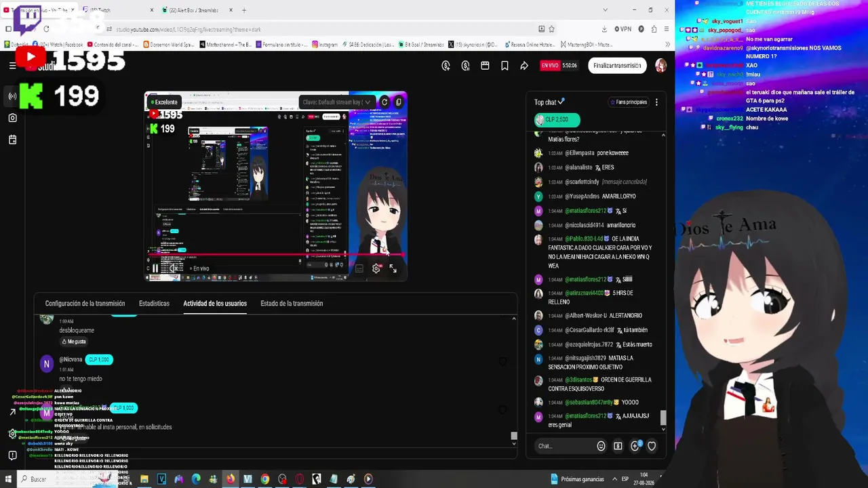Open Google Chrome from the taskbar
This screenshot has height=488, width=868.
coord(265,479)
